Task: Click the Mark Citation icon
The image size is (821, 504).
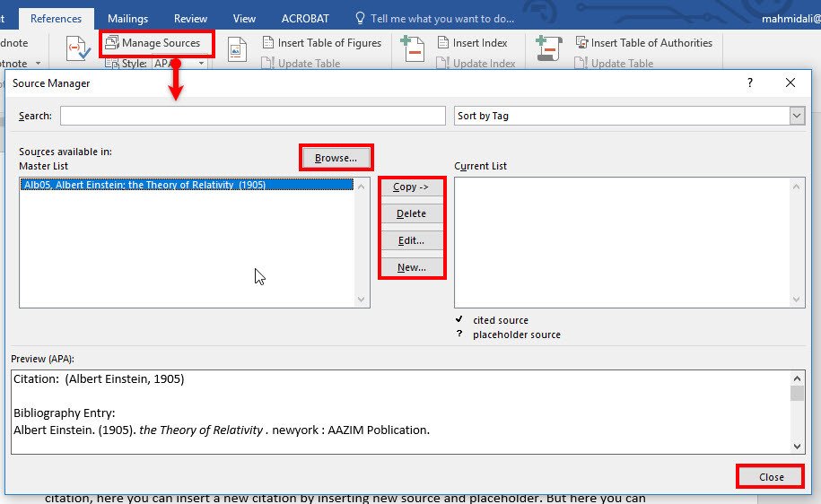Action: click(549, 48)
